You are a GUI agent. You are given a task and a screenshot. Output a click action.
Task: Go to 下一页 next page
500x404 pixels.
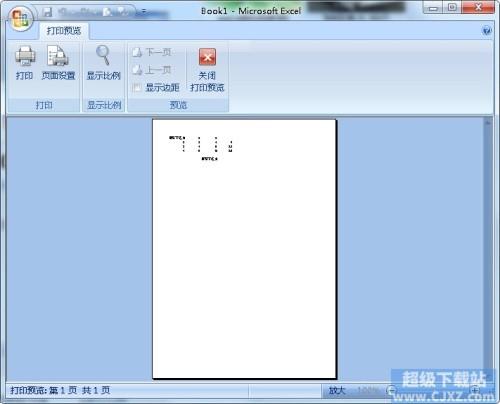tap(152, 52)
